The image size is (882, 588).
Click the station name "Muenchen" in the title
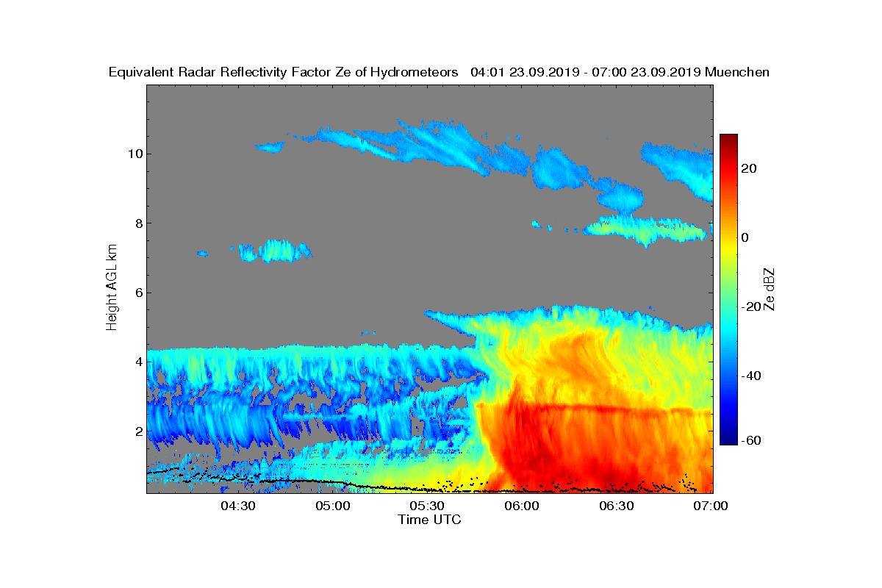(x=737, y=72)
